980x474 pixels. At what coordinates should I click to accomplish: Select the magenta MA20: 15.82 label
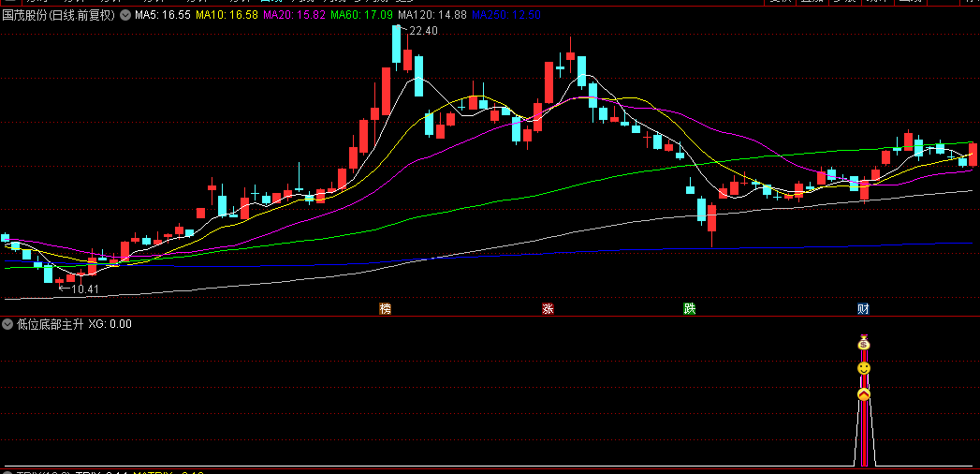(295, 15)
